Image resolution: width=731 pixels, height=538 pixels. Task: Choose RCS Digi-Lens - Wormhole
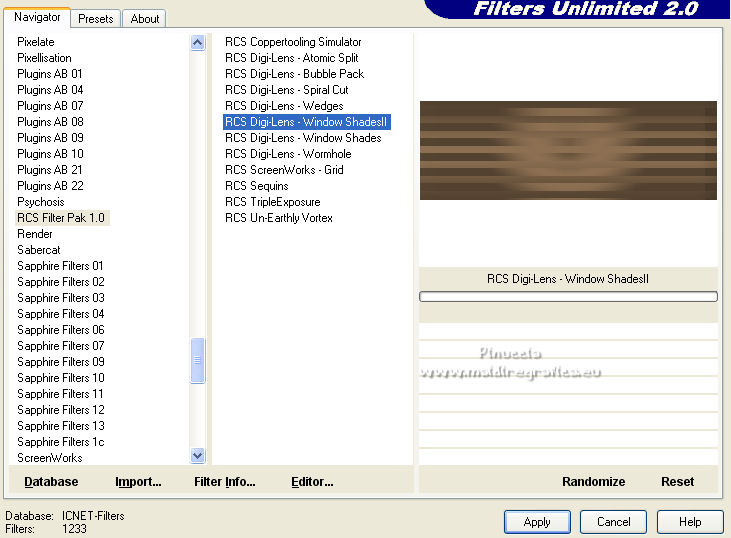(x=288, y=154)
